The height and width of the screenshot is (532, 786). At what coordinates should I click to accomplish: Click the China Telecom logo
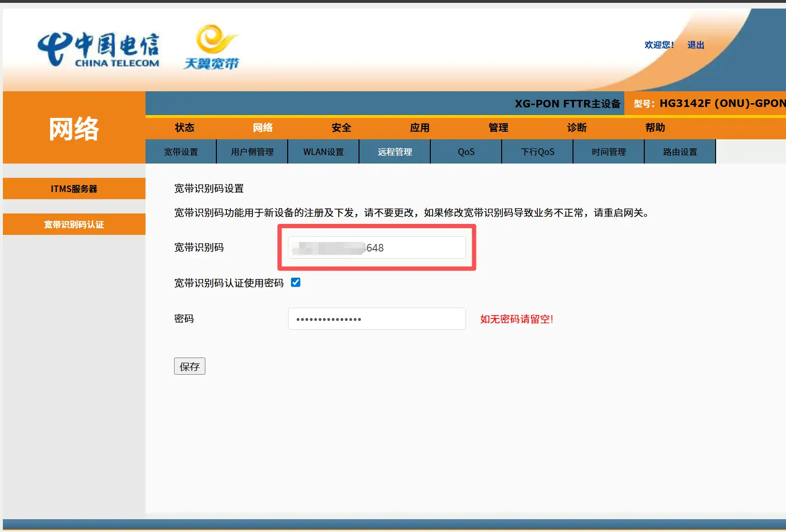(x=98, y=49)
